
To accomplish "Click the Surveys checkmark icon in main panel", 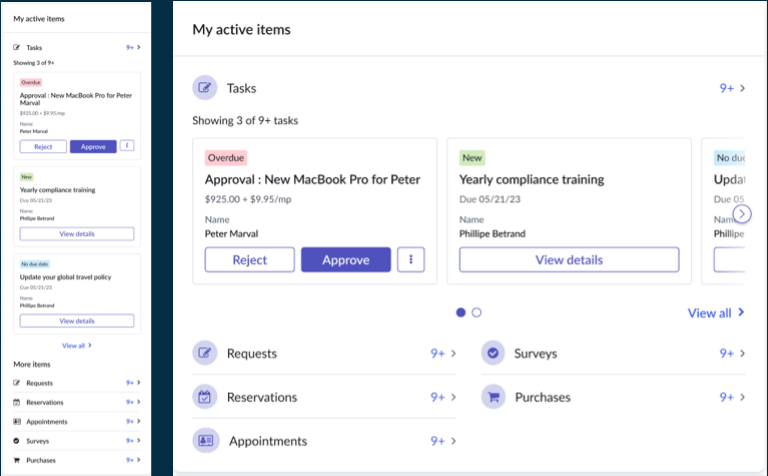I will point(493,353).
